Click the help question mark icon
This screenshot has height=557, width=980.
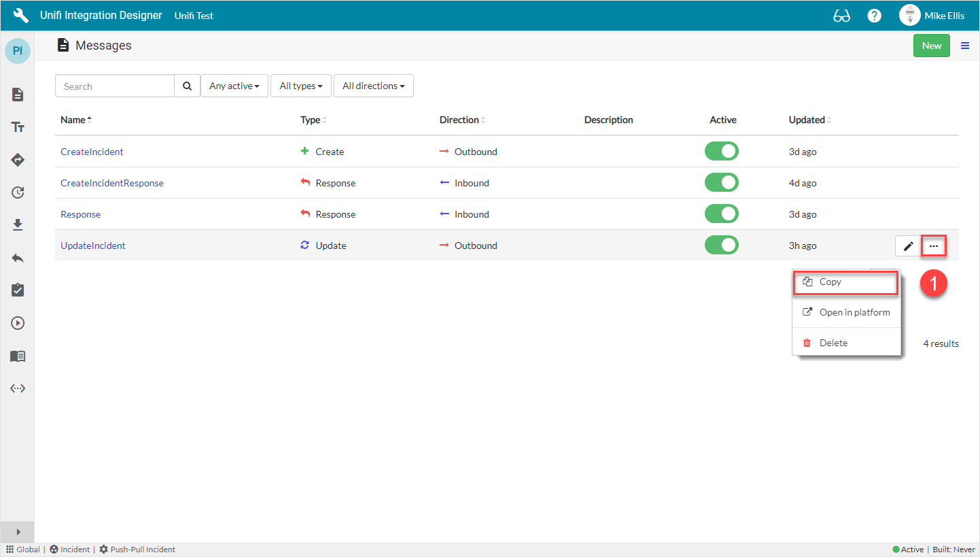[x=874, y=15]
